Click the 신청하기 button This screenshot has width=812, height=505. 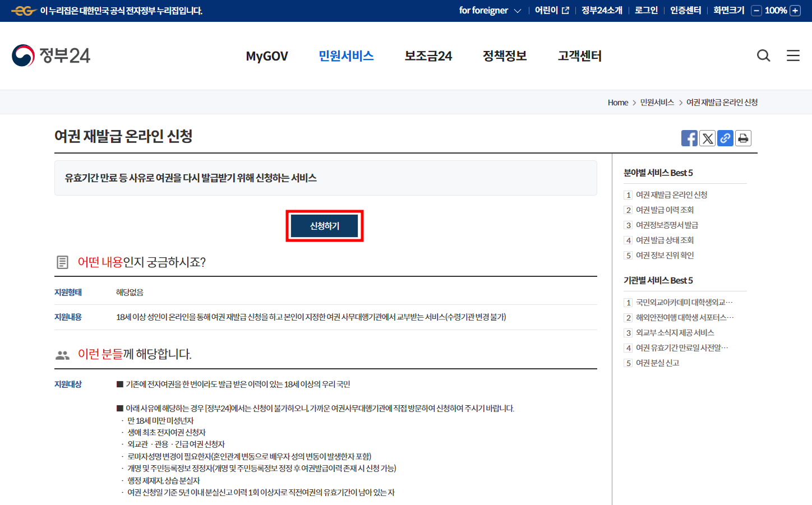(x=325, y=225)
